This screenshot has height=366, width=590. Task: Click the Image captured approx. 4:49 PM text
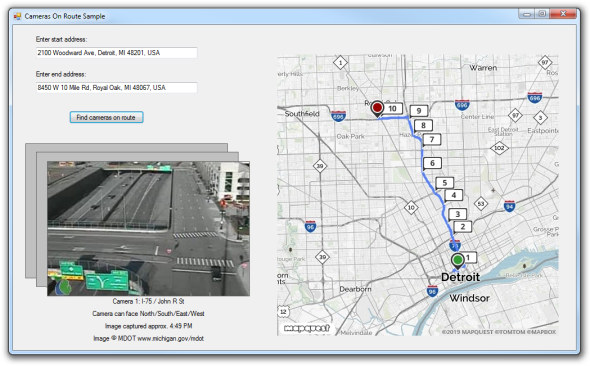click(149, 326)
